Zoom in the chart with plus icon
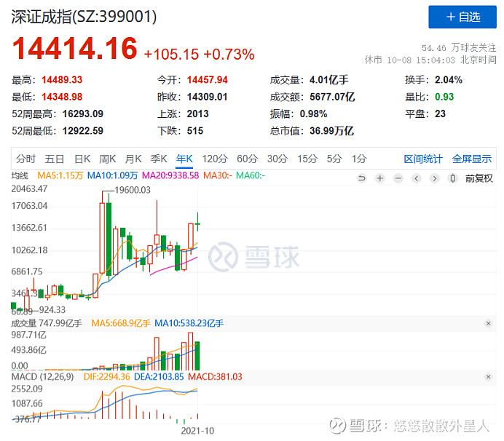 (x=380, y=178)
